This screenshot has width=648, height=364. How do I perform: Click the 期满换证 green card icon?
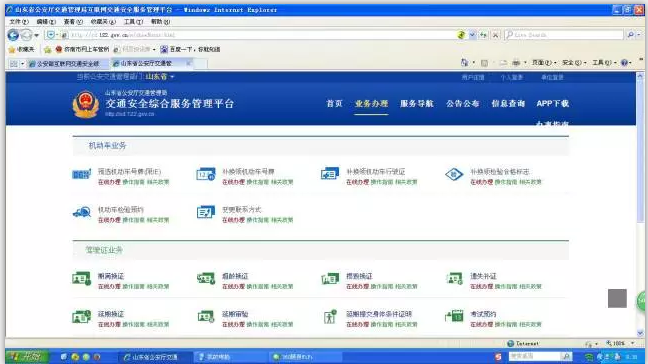pyautogui.click(x=82, y=279)
